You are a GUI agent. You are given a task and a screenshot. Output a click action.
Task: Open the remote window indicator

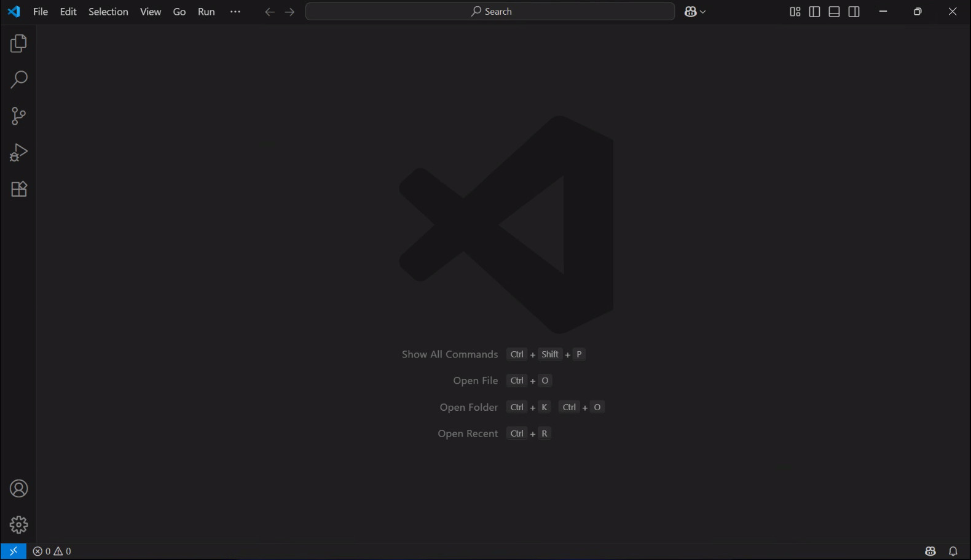[14, 551]
